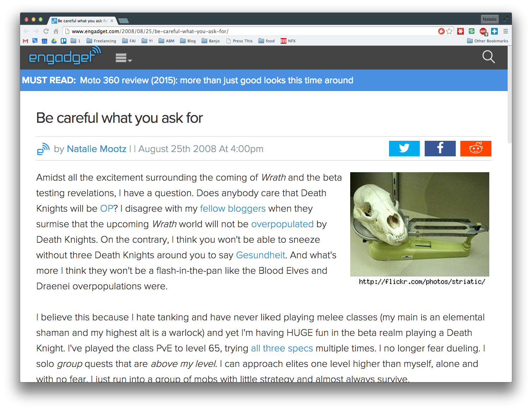Toggle the bookmark star for this page

[x=449, y=31]
